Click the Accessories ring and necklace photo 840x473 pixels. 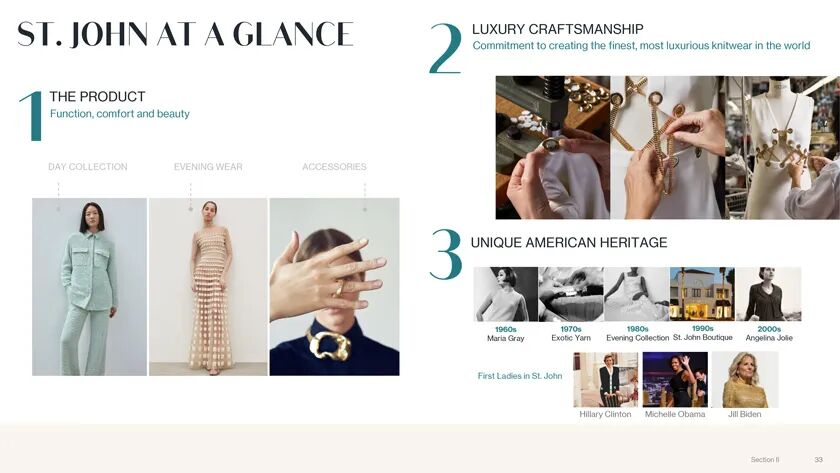coord(334,287)
